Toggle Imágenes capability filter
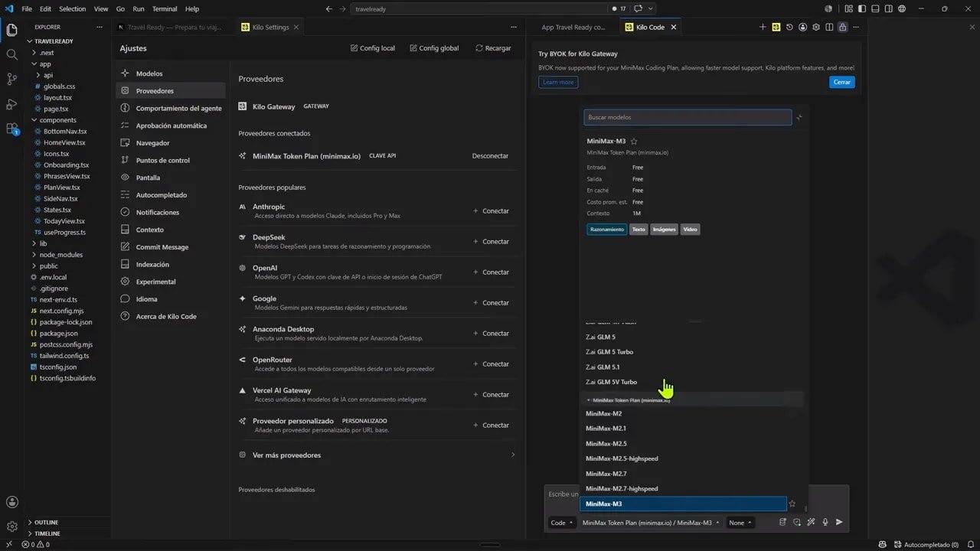 click(665, 230)
